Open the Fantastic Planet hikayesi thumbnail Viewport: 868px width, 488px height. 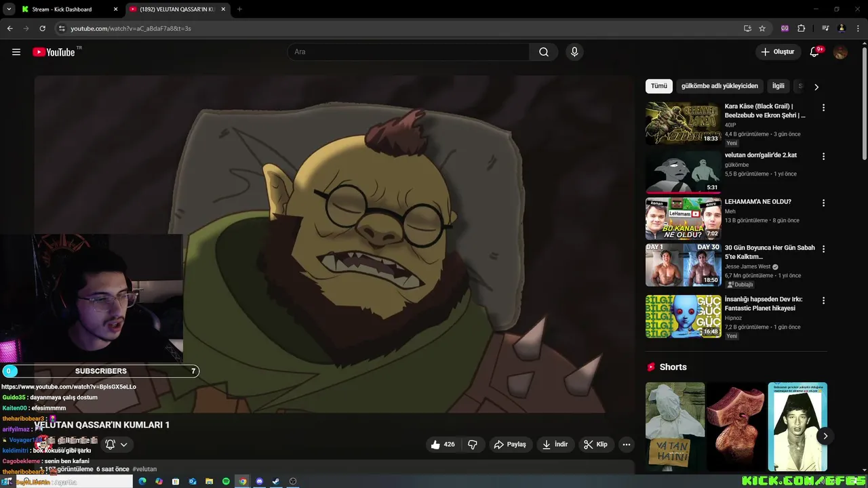pos(683,316)
